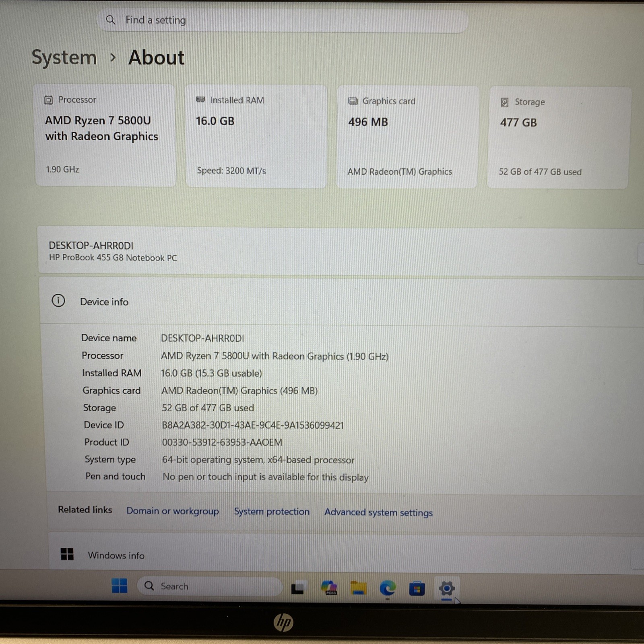Open Microsoft Store from taskbar
644x644 pixels.
417,589
